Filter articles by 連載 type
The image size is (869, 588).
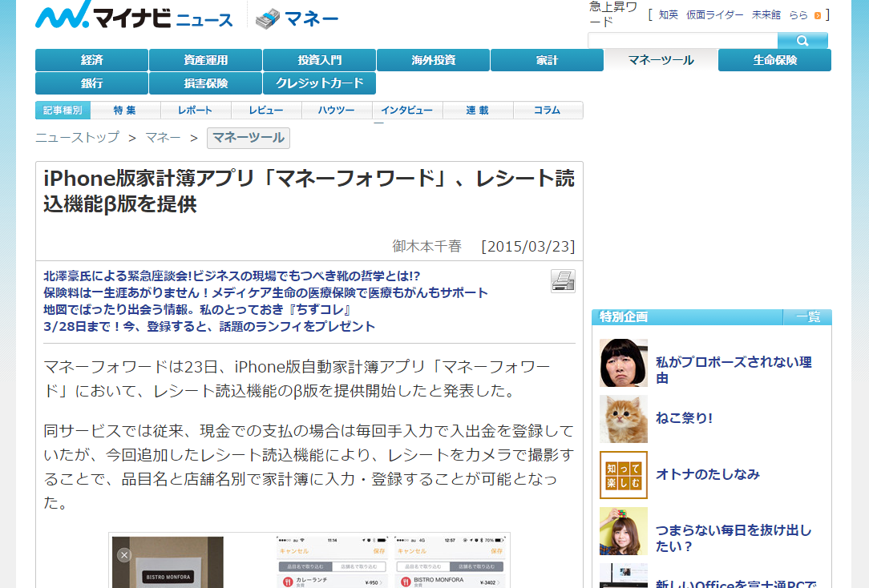(x=478, y=111)
